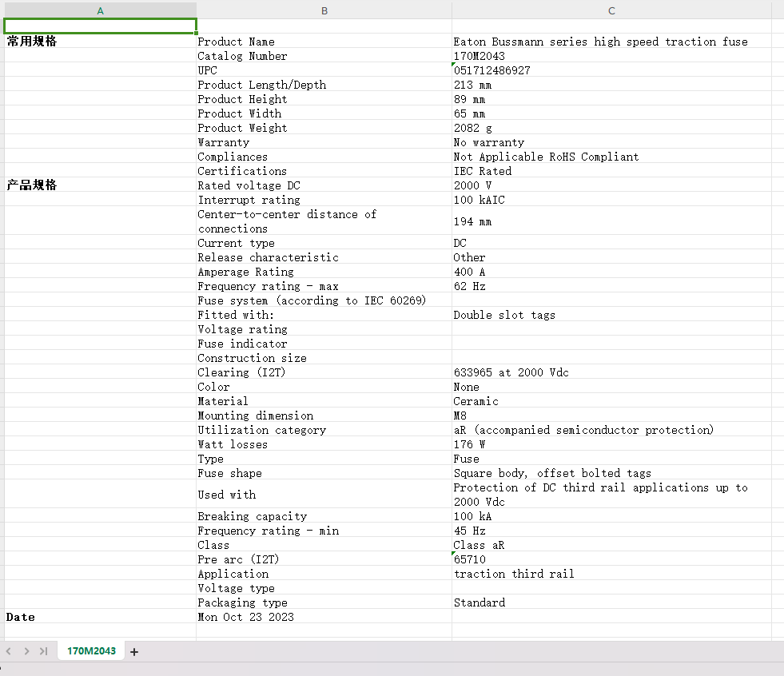
Task: Select the 65 mm width value
Action: 611,113
